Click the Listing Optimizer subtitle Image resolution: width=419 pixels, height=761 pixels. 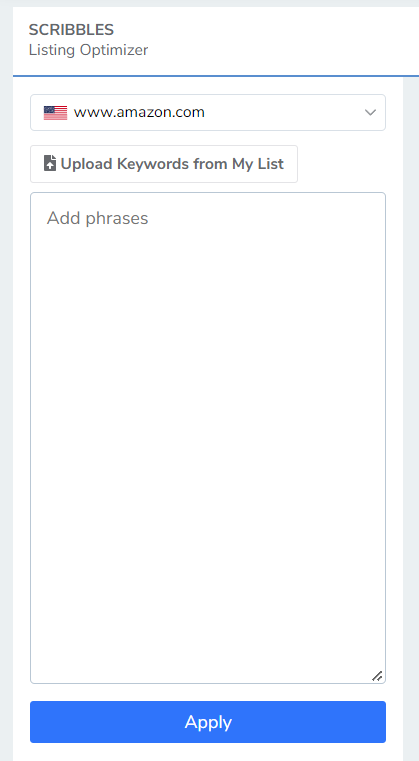click(88, 50)
